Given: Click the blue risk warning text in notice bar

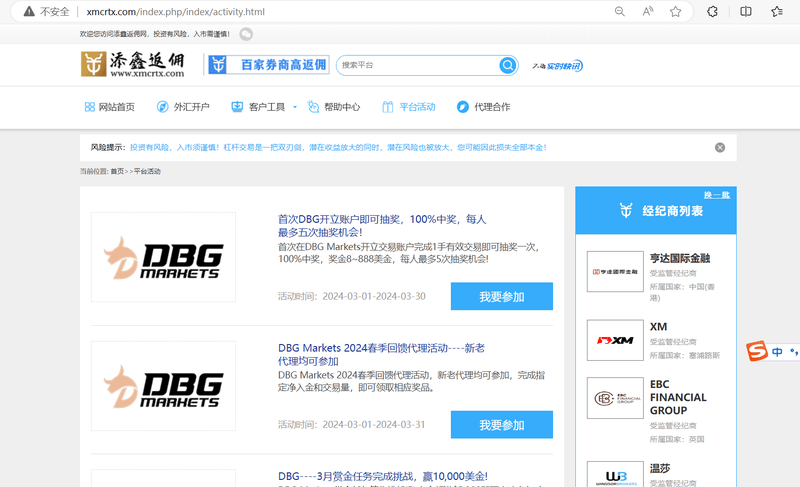Looking at the screenshot, I should [x=338, y=147].
